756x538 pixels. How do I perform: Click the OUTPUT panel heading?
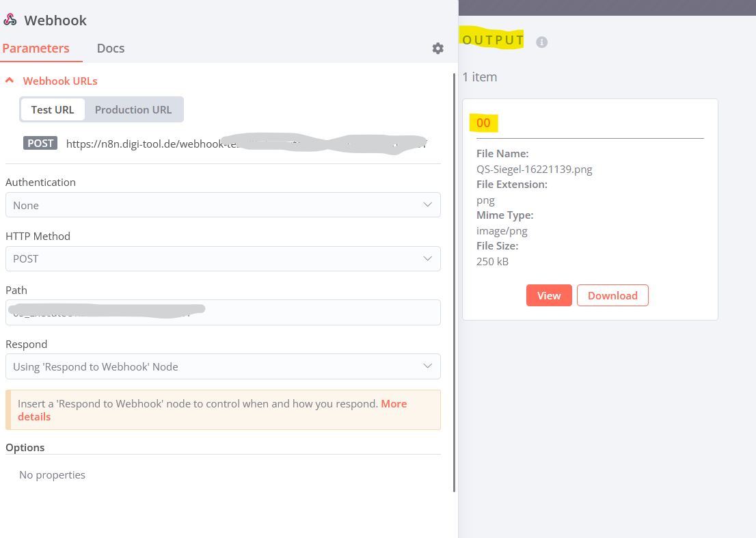click(493, 40)
